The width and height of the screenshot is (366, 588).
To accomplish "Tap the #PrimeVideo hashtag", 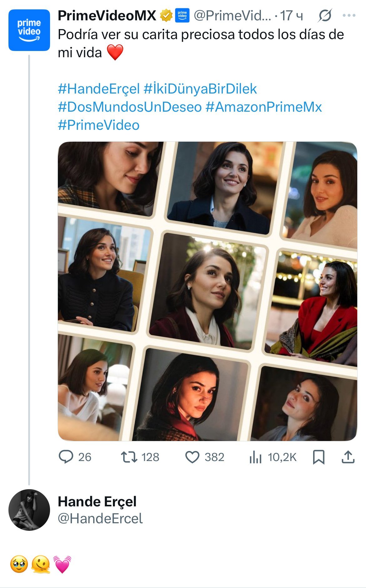I will (99, 125).
